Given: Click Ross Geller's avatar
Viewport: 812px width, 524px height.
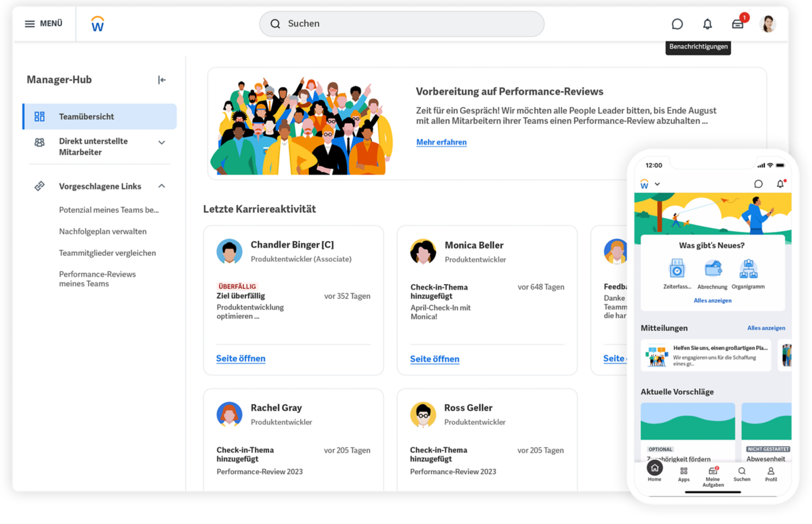Looking at the screenshot, I should [423, 415].
